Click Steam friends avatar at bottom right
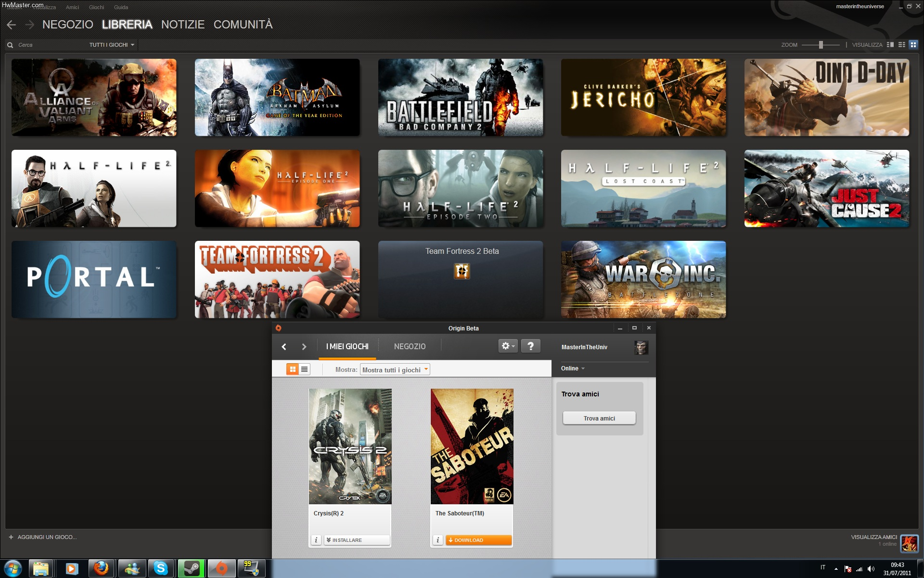The height and width of the screenshot is (578, 924). 909,544
